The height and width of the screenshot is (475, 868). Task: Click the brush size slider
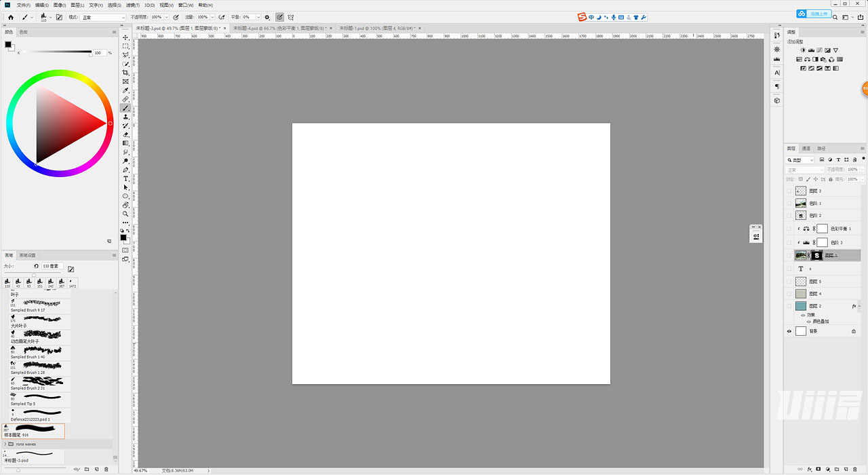pyautogui.click(x=34, y=273)
